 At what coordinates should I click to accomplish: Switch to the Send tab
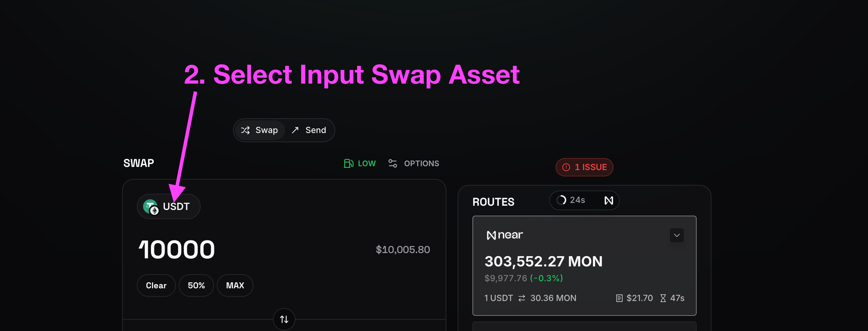(309, 130)
